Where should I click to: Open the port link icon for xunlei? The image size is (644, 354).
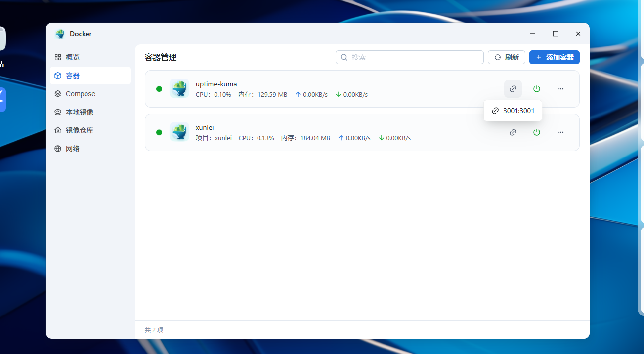pyautogui.click(x=513, y=132)
